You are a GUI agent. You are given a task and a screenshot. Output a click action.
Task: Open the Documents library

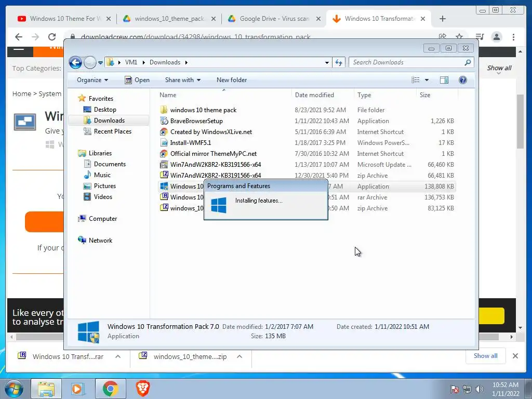(110, 164)
